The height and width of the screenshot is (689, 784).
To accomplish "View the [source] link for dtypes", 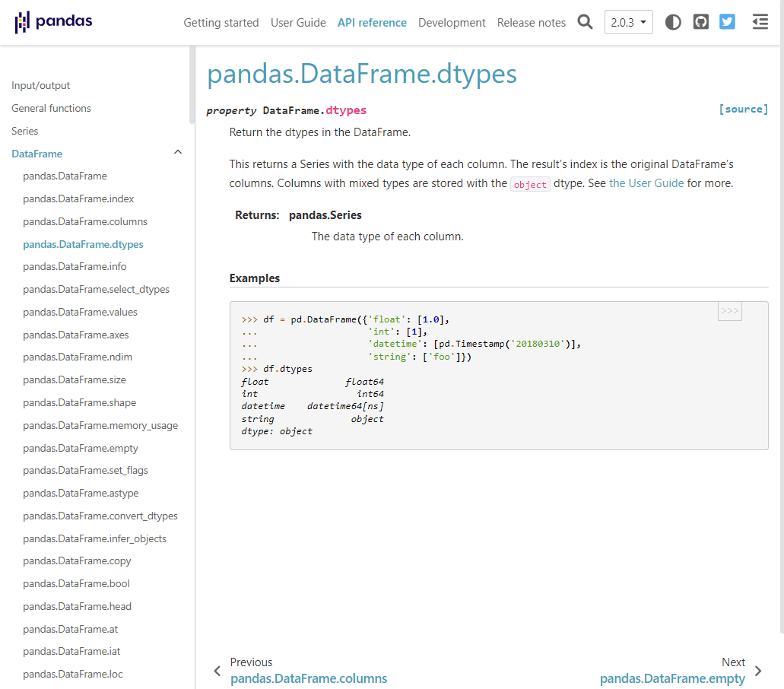I will (x=743, y=109).
